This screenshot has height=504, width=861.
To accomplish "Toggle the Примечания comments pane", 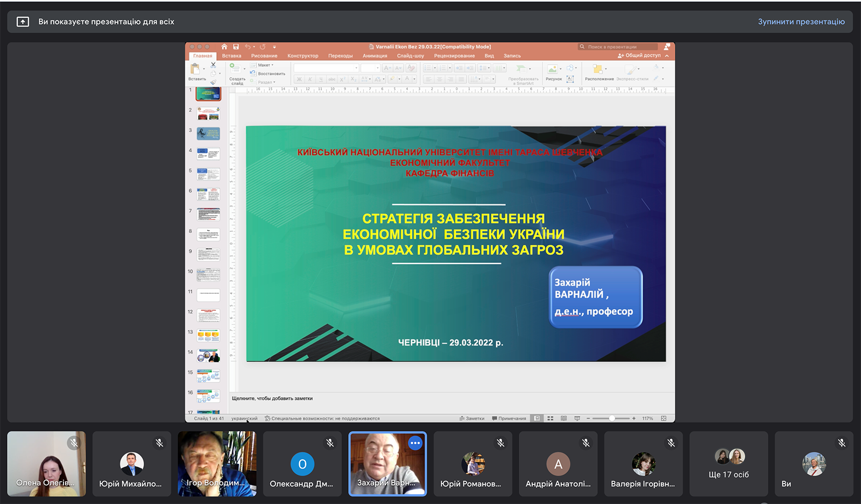I will coord(509,418).
